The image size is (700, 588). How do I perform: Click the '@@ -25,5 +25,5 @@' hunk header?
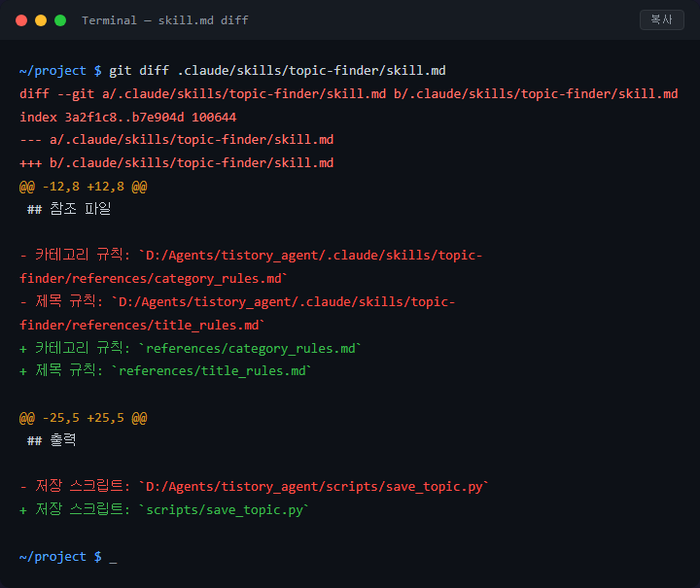83,418
